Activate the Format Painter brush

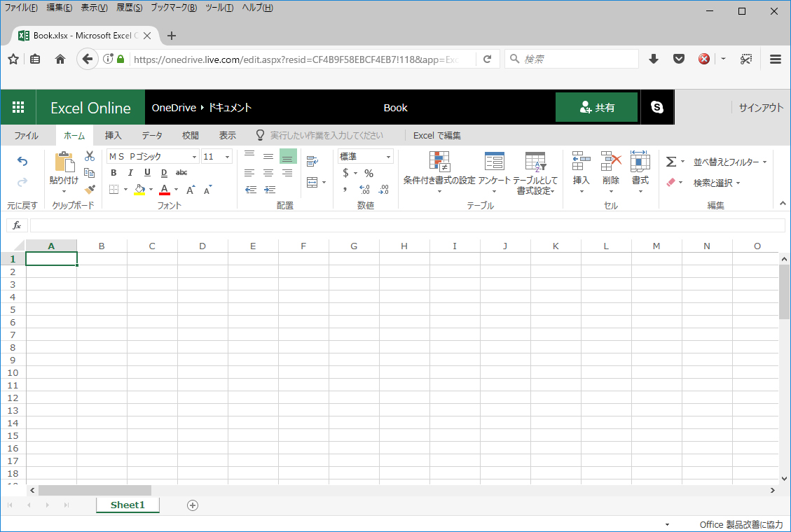coord(90,190)
